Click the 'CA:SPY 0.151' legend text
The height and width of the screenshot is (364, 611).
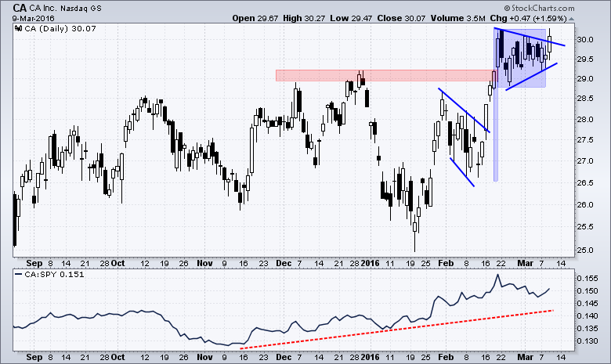point(54,274)
